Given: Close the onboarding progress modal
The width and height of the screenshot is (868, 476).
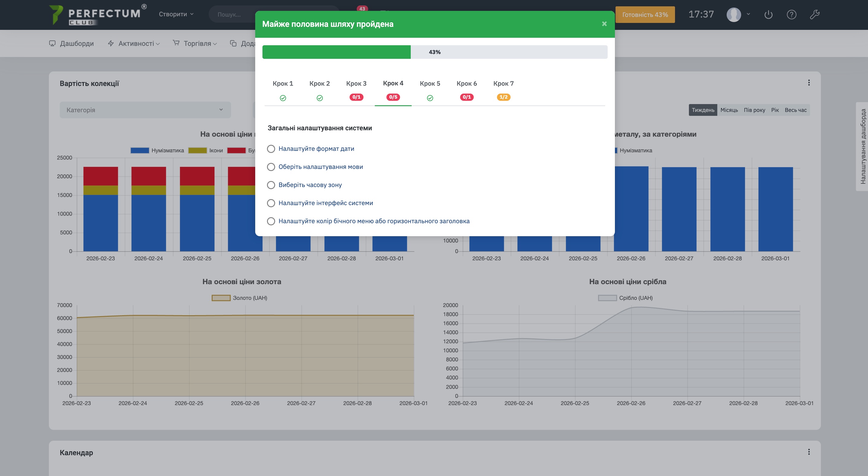Looking at the screenshot, I should tap(604, 24).
